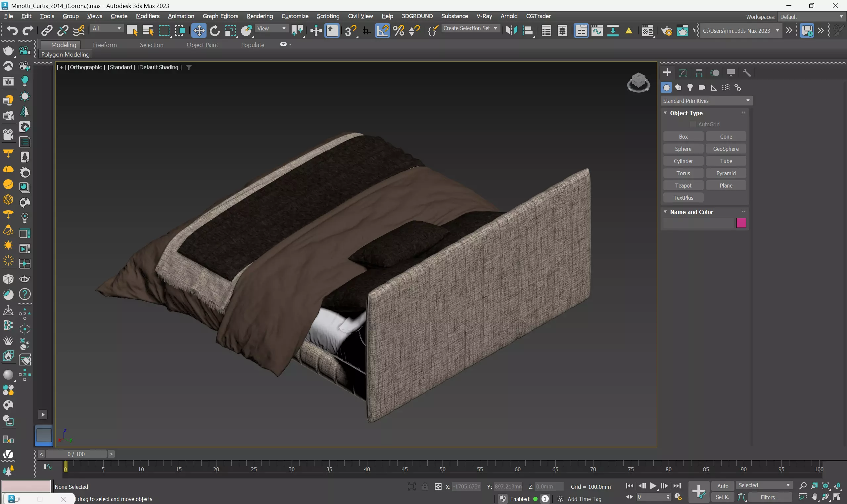The height and width of the screenshot is (504, 847).
Task: Open Select by Name list
Action: (148, 31)
